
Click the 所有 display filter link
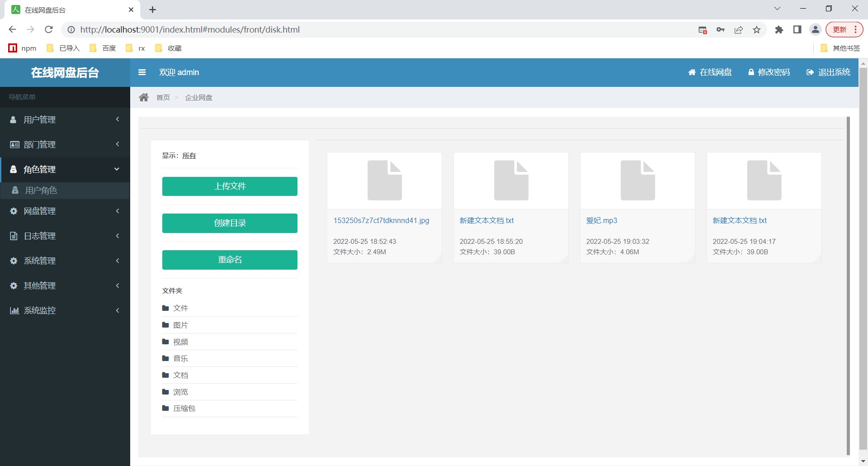pyautogui.click(x=189, y=156)
